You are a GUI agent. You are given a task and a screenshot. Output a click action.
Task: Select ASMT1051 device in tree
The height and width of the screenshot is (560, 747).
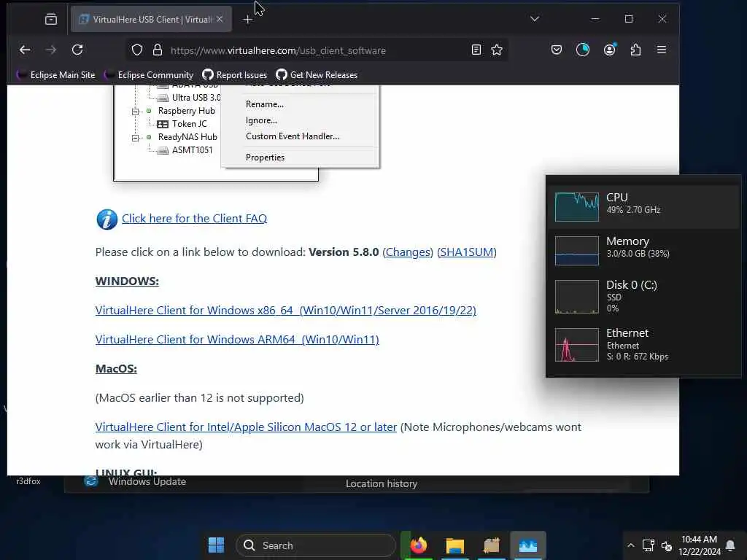point(185,150)
